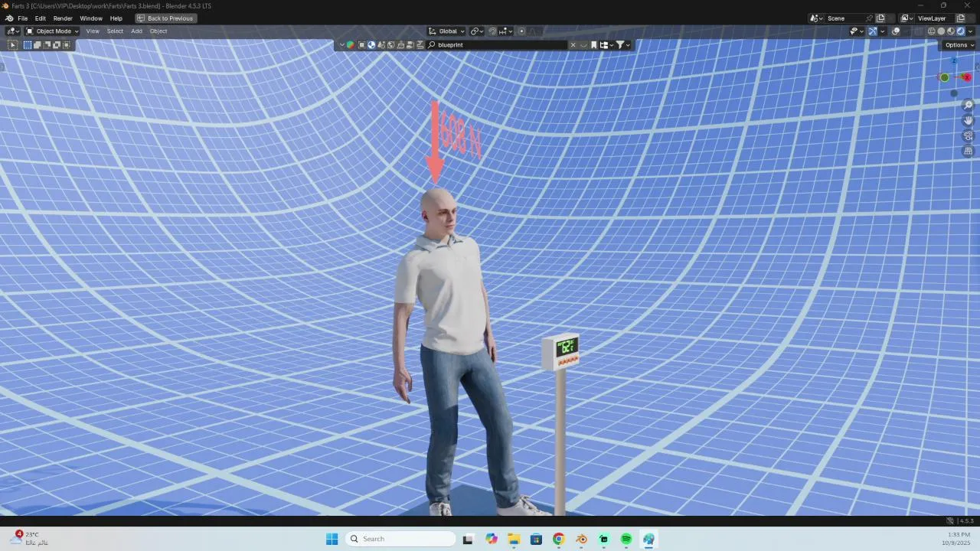Open the Render menu
This screenshot has width=980, height=551.
pos(63,18)
